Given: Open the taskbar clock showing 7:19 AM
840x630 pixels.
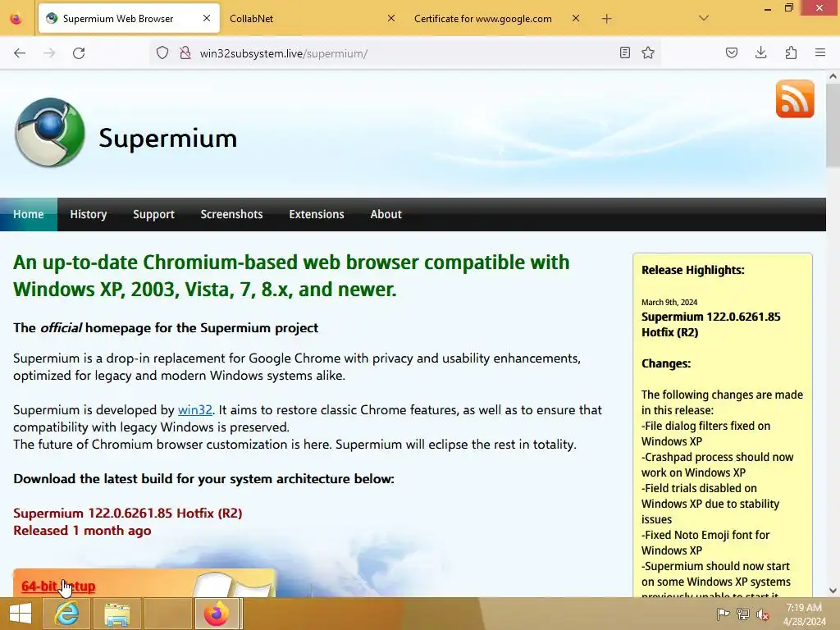Looking at the screenshot, I should [804, 614].
